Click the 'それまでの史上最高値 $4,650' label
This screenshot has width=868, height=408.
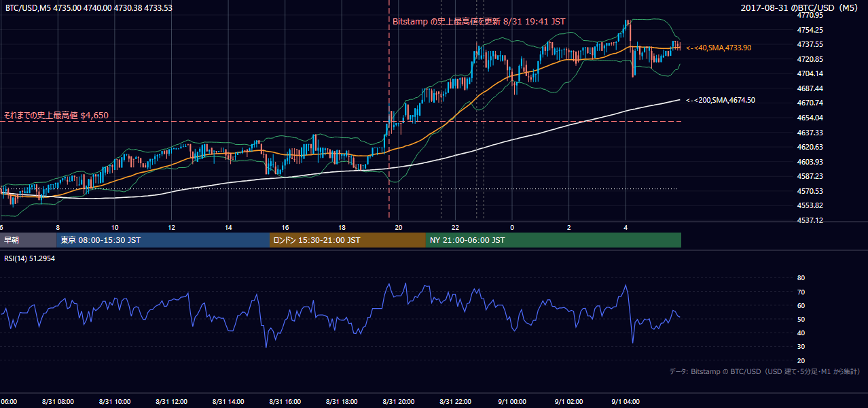56,116
